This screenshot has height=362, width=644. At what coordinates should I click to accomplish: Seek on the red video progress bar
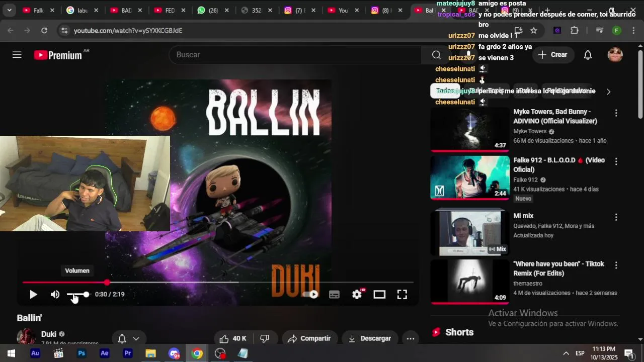[x=218, y=283]
